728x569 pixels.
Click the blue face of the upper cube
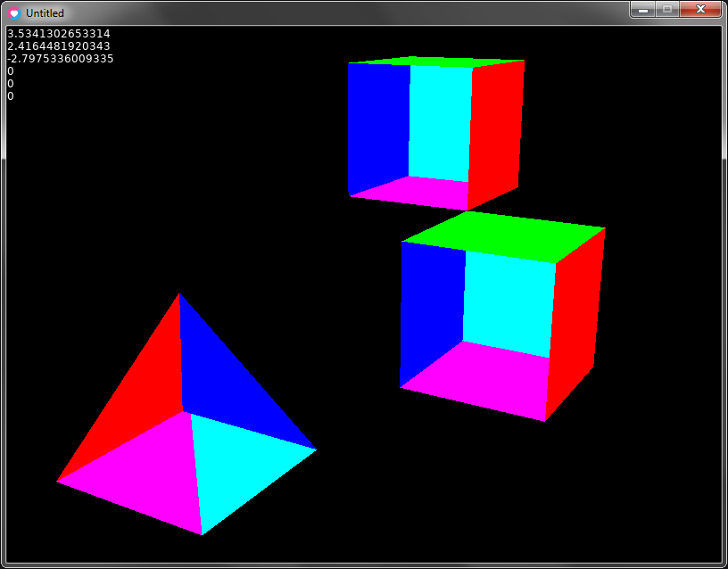(378, 126)
